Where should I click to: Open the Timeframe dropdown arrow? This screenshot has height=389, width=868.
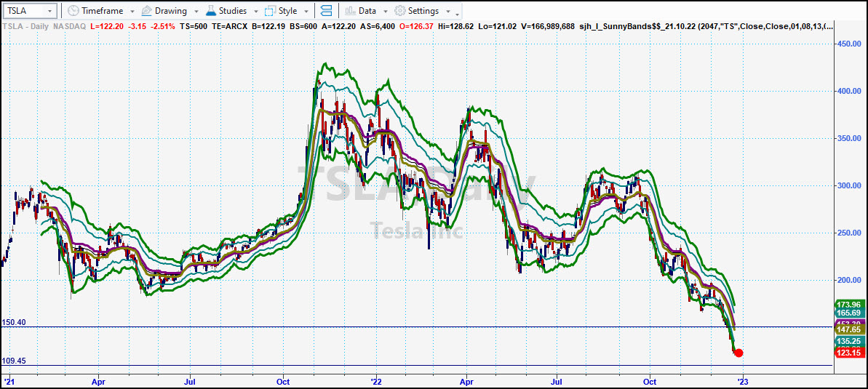pos(132,11)
